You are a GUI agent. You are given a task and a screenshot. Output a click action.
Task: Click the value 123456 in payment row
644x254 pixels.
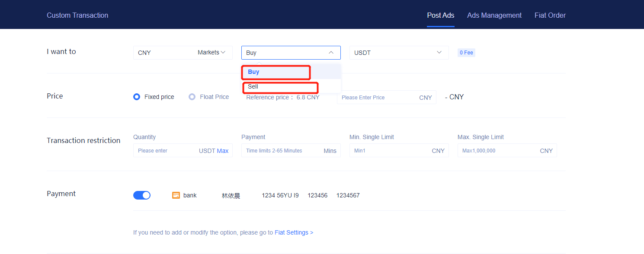tap(317, 195)
